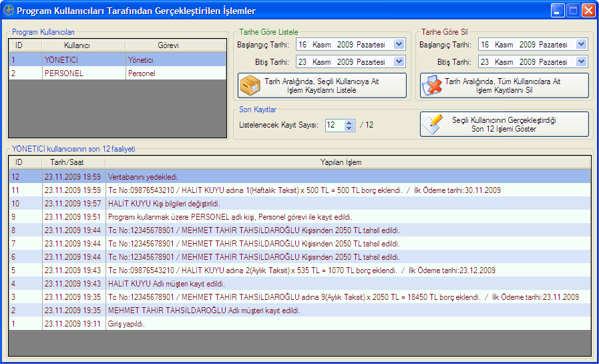Click year '2009' in Tarihe Göre Sil end date
The width and height of the screenshot is (599, 364).
tap(528, 62)
